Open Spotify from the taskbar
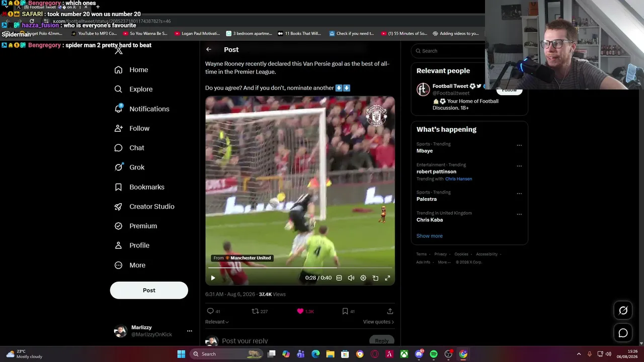The image size is (644, 362). coord(434,354)
